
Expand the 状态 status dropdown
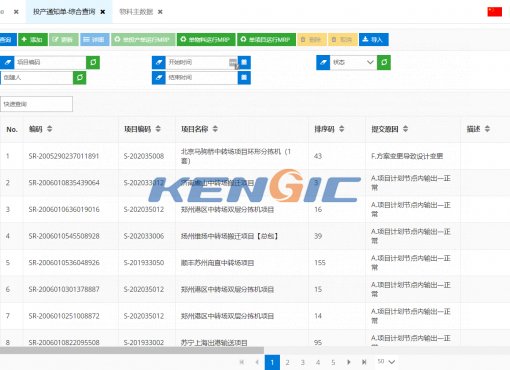point(353,62)
